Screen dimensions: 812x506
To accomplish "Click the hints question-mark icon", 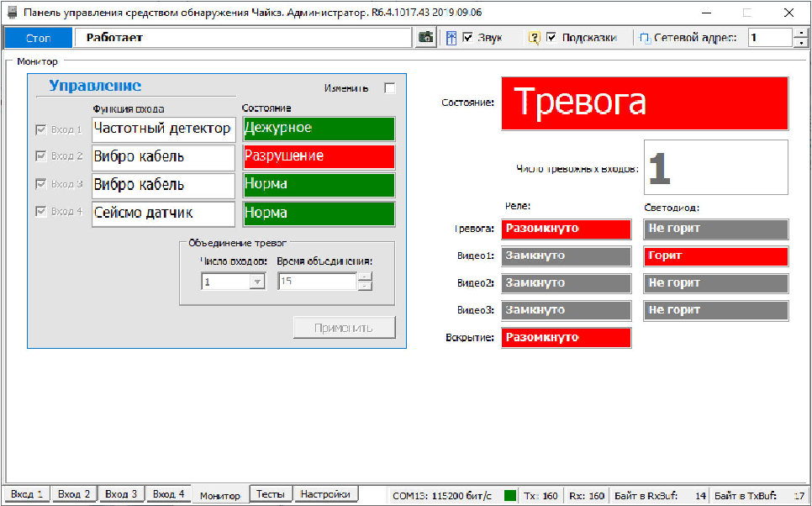I will (534, 38).
